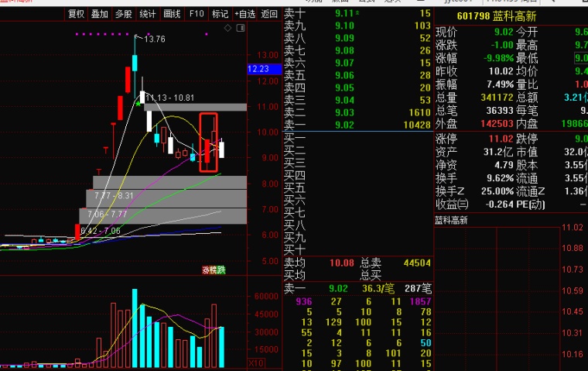Click the 卖均 average value 10.08
Image resolution: width=588 pixels, height=371 pixels.
[342, 263]
